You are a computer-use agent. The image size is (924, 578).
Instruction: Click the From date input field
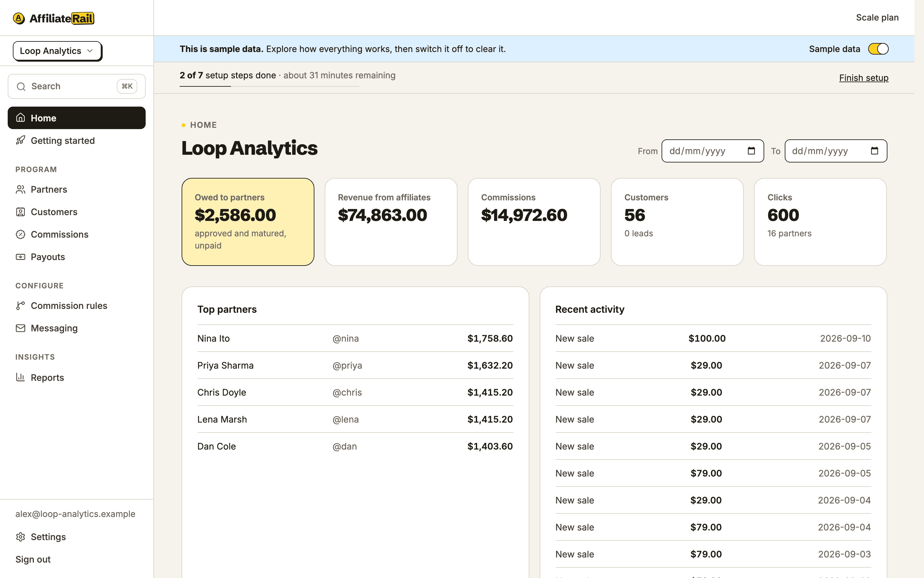713,151
